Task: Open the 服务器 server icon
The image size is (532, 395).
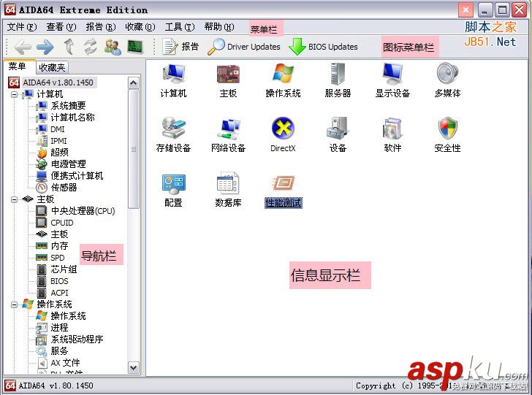Action: tap(338, 81)
